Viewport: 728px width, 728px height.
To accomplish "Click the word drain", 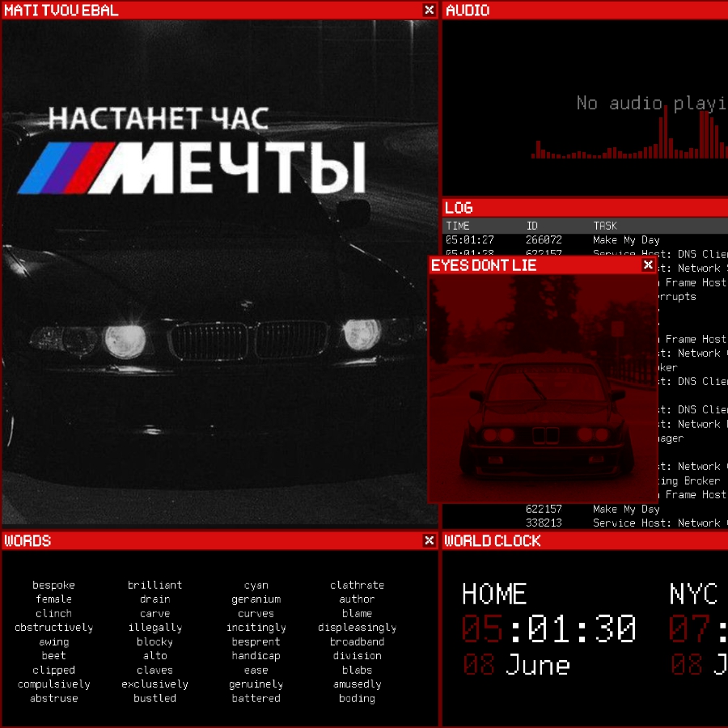I will pos(155,599).
